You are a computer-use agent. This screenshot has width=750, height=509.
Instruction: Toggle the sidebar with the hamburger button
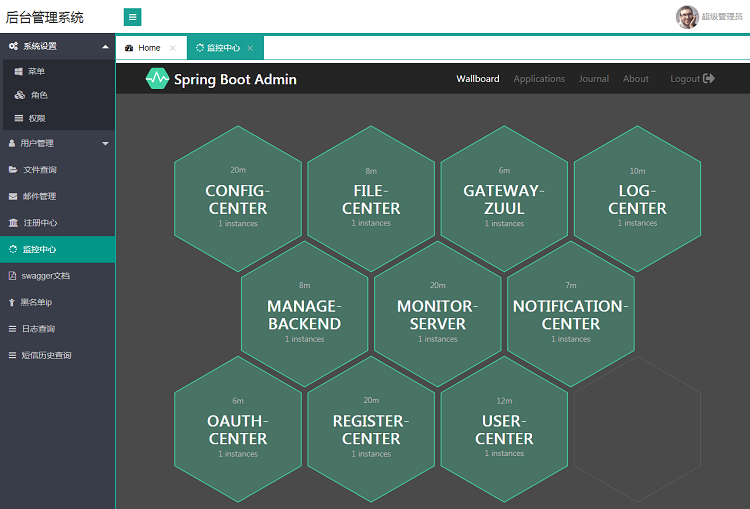tap(132, 17)
